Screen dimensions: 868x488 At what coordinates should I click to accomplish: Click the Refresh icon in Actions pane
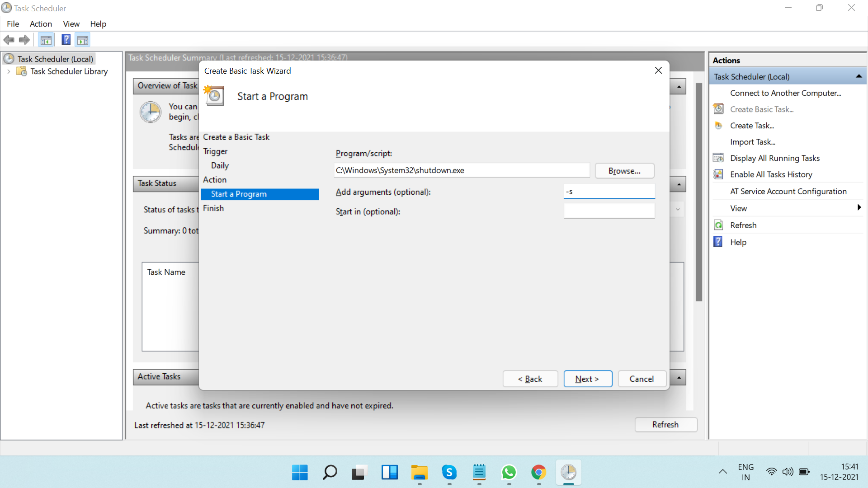pyautogui.click(x=718, y=225)
